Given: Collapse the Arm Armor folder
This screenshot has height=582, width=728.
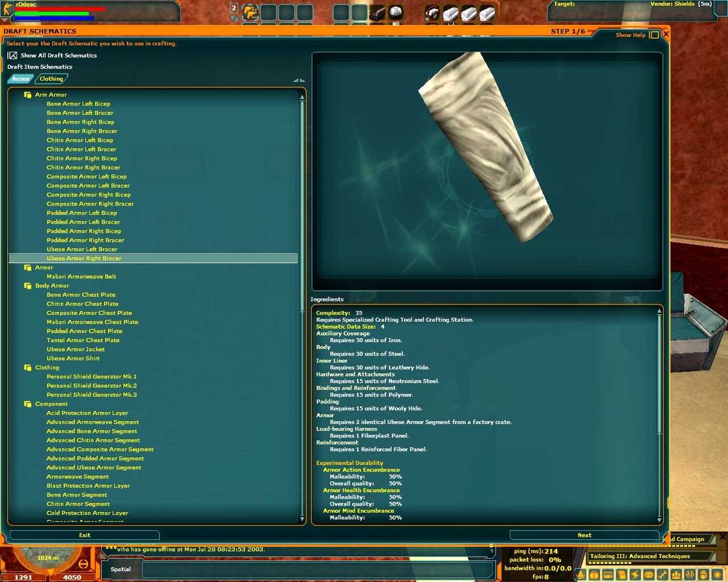Looking at the screenshot, I should pos(28,95).
